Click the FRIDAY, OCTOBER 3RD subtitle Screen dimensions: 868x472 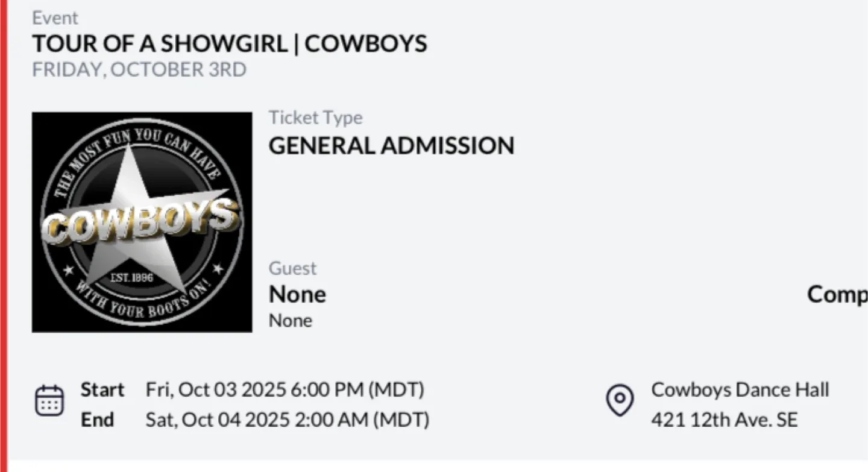coord(139,70)
